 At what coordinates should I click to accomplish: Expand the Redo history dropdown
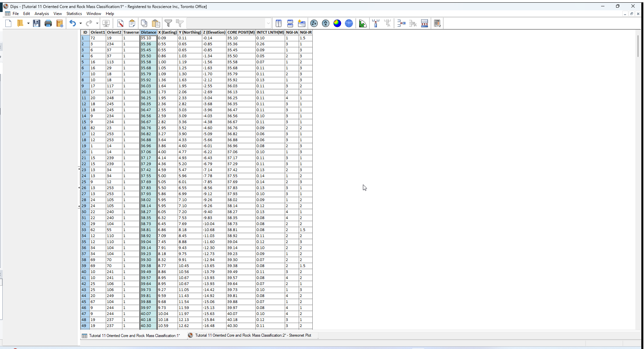pos(97,23)
